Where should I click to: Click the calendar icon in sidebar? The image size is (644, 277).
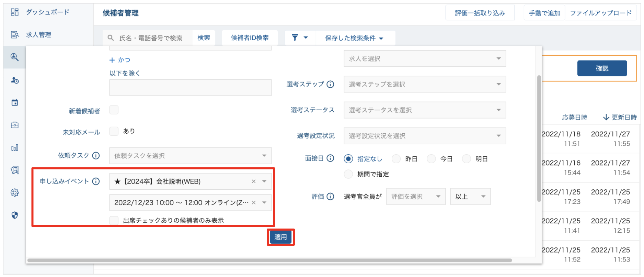click(14, 102)
